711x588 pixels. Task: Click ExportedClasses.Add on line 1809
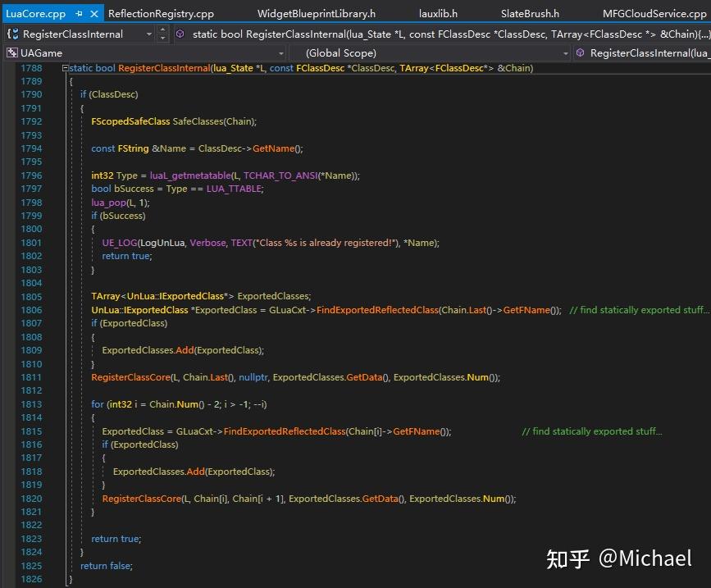click(148, 350)
